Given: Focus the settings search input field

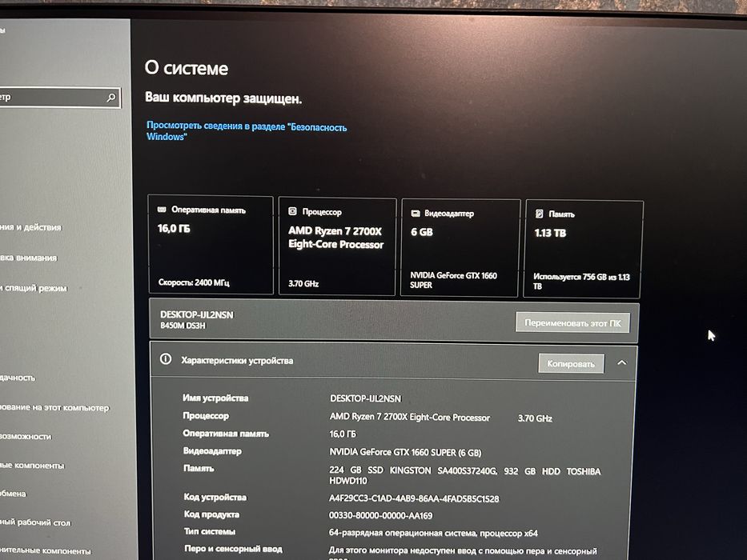Looking at the screenshot, I should tap(59, 97).
